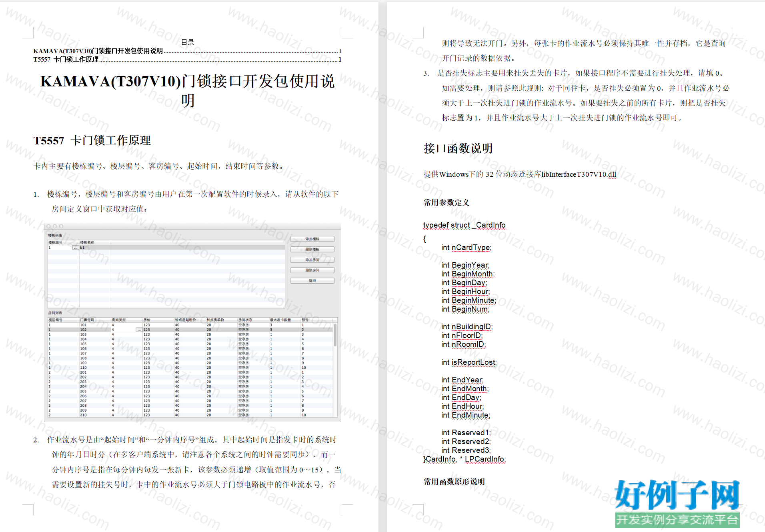The width and height of the screenshot is (765, 532).
Task: Click the int EndMinute; line
Action: pos(466,415)
